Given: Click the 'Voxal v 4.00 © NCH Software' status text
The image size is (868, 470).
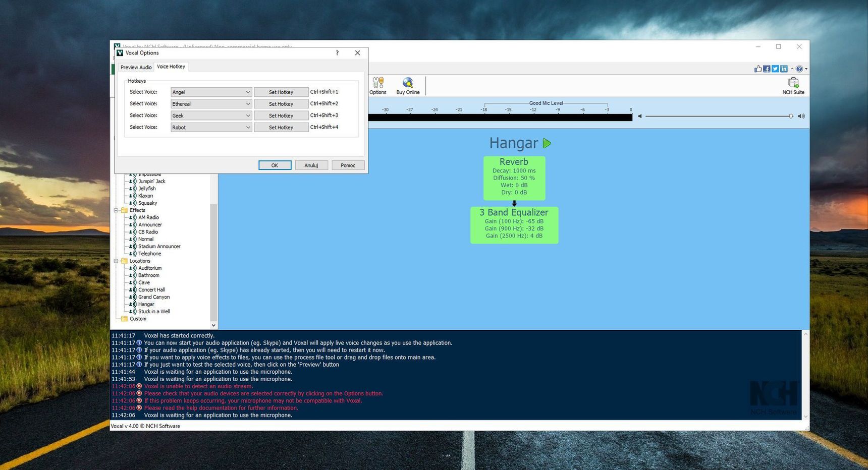Looking at the screenshot, I should [145, 426].
